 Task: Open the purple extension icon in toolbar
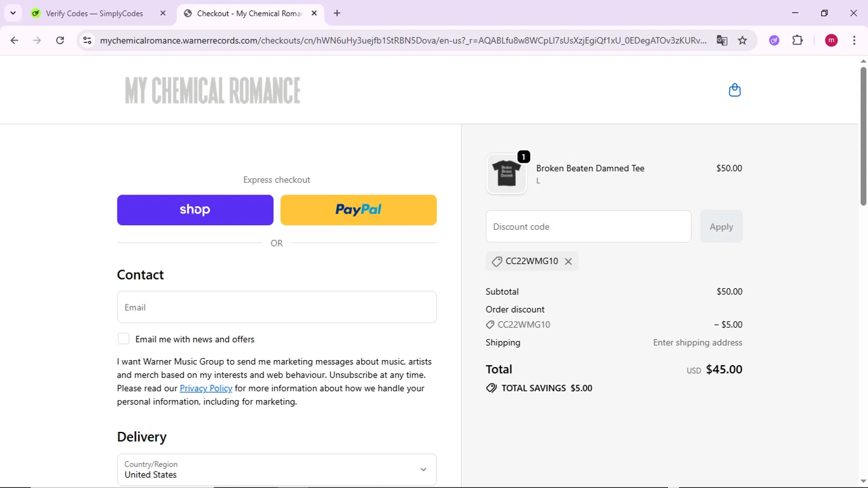coord(774,41)
